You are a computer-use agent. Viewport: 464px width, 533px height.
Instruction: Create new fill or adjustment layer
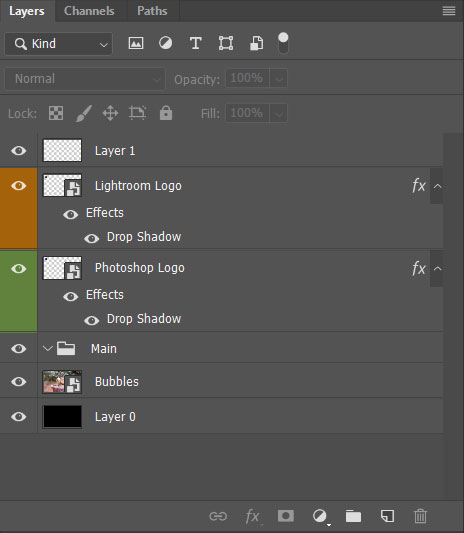click(320, 517)
